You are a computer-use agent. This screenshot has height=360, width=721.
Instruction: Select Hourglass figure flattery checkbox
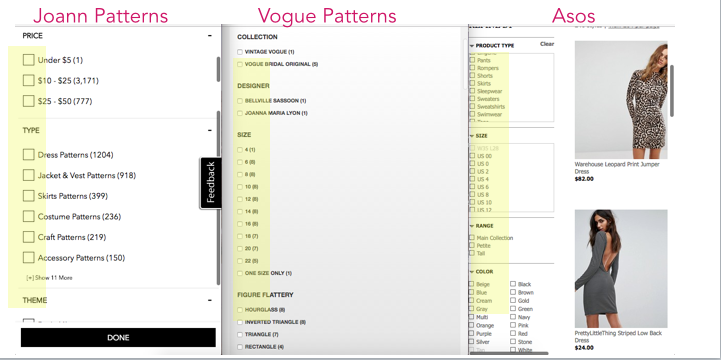(240, 310)
